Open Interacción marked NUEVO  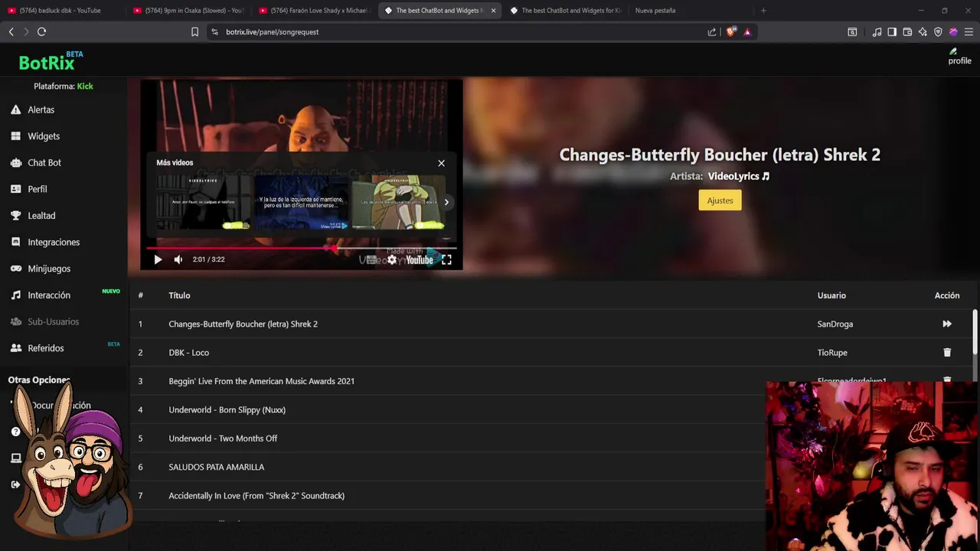pyautogui.click(x=48, y=295)
